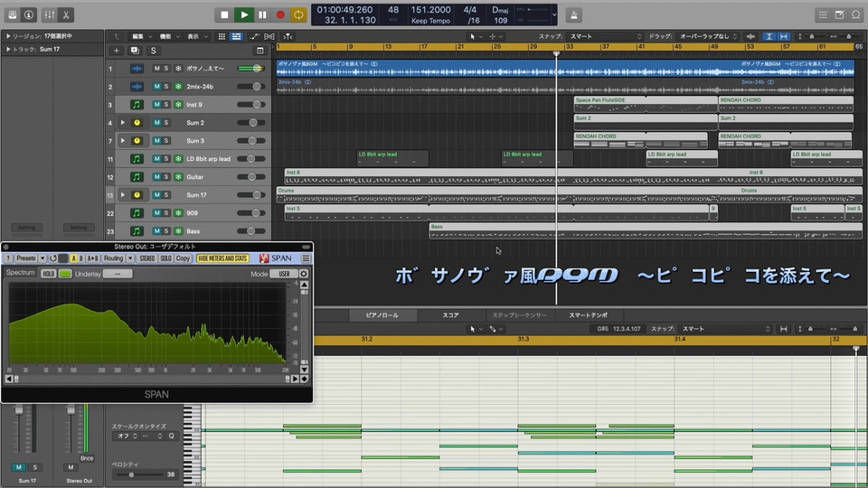This screenshot has height=488, width=868.
Task: Open the Mixer icon in the toolbar
Action: click(49, 15)
